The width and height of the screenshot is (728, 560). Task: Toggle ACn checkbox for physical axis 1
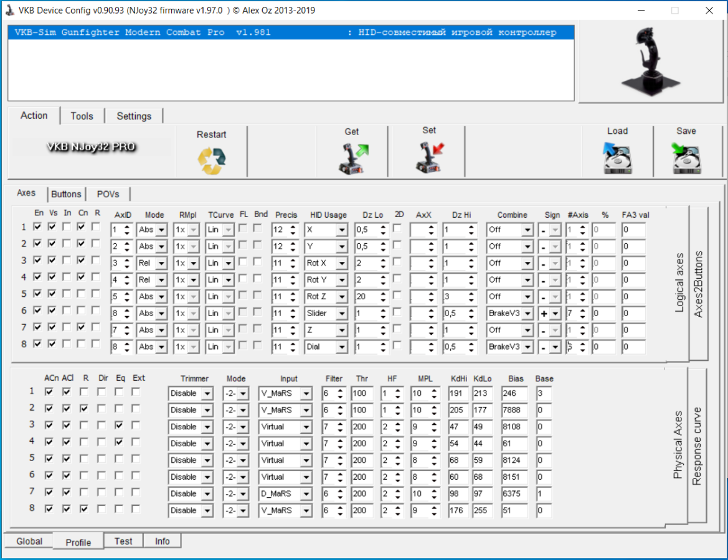[x=49, y=392]
